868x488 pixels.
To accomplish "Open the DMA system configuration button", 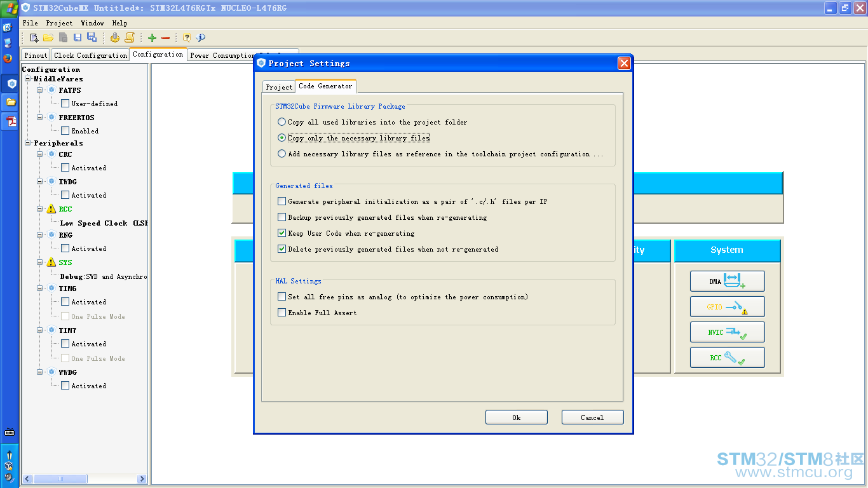I will (728, 281).
